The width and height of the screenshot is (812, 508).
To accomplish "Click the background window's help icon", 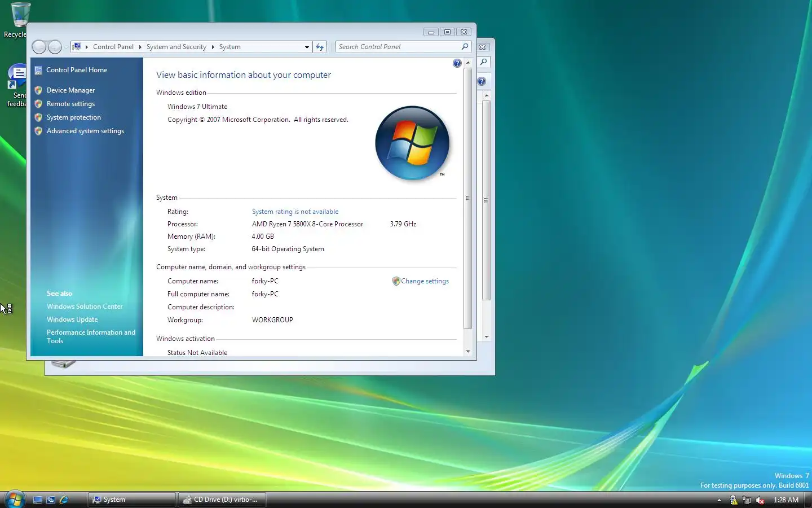I will tap(482, 81).
